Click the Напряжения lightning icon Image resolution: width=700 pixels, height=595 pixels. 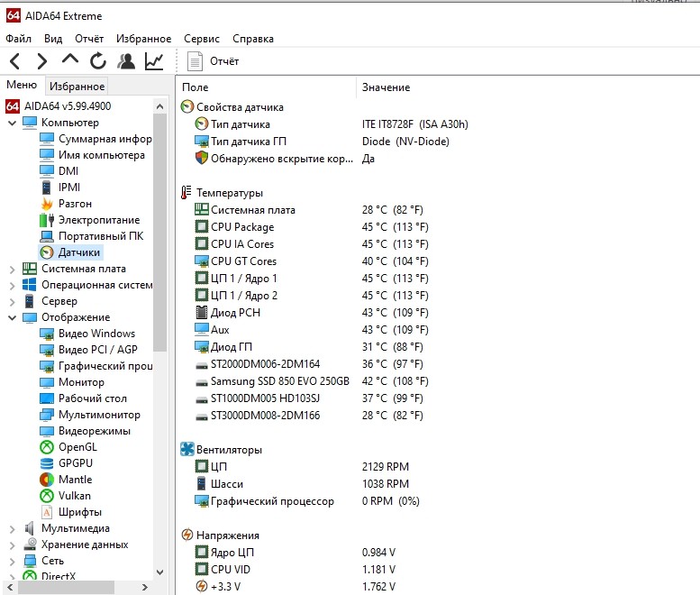187,535
